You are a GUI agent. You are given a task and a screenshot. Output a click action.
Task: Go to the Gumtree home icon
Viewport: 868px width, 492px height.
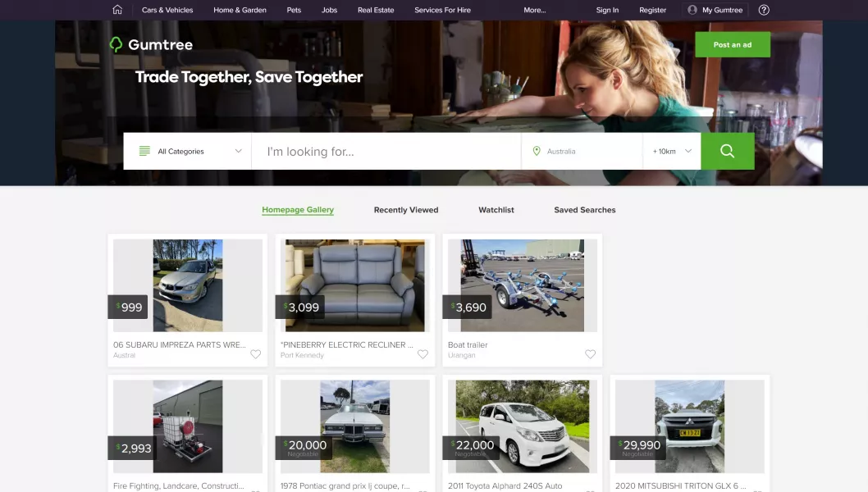(117, 9)
